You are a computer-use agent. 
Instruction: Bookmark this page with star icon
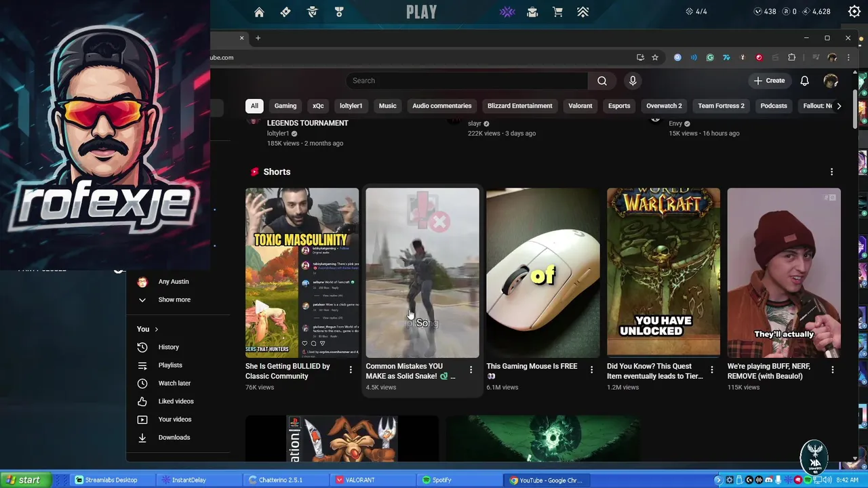click(x=655, y=58)
